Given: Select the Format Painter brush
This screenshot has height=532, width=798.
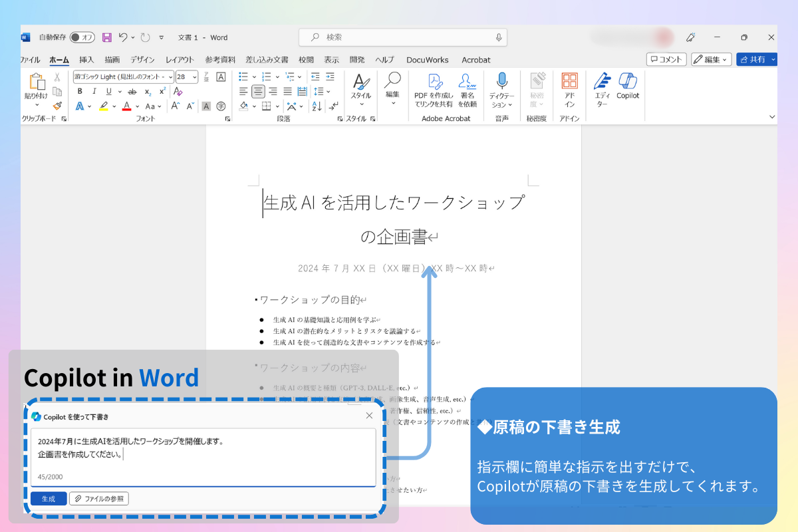Looking at the screenshot, I should [57, 105].
